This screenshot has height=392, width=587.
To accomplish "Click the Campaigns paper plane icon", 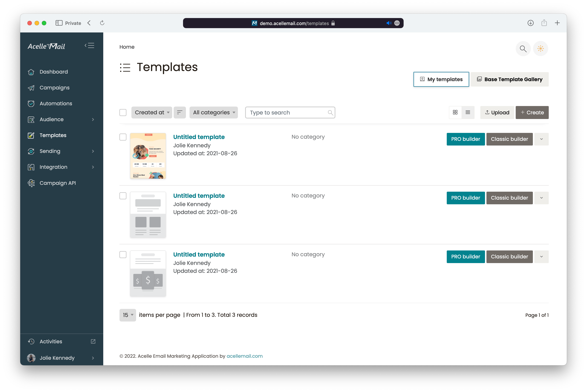I will [x=31, y=88].
